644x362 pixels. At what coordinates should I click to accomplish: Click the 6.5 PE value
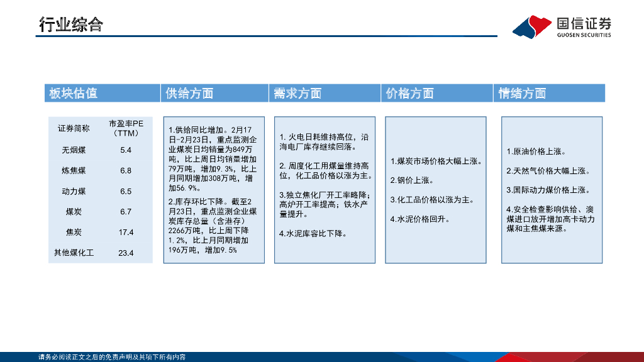(126, 191)
